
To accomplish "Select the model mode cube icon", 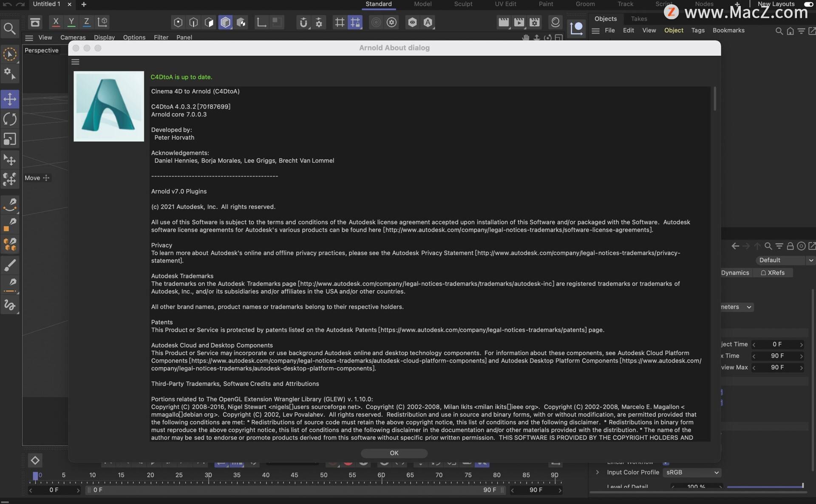I will pyautogui.click(x=225, y=22).
